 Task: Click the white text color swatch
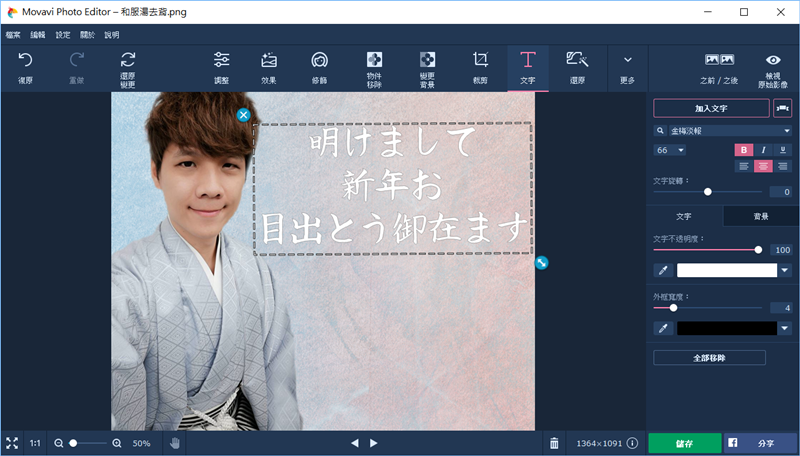click(x=727, y=270)
